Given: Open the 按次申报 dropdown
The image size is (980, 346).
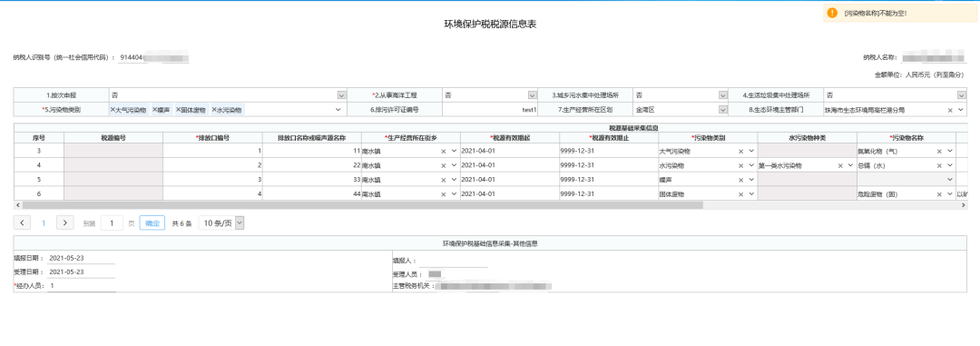Looking at the screenshot, I should coord(341,95).
